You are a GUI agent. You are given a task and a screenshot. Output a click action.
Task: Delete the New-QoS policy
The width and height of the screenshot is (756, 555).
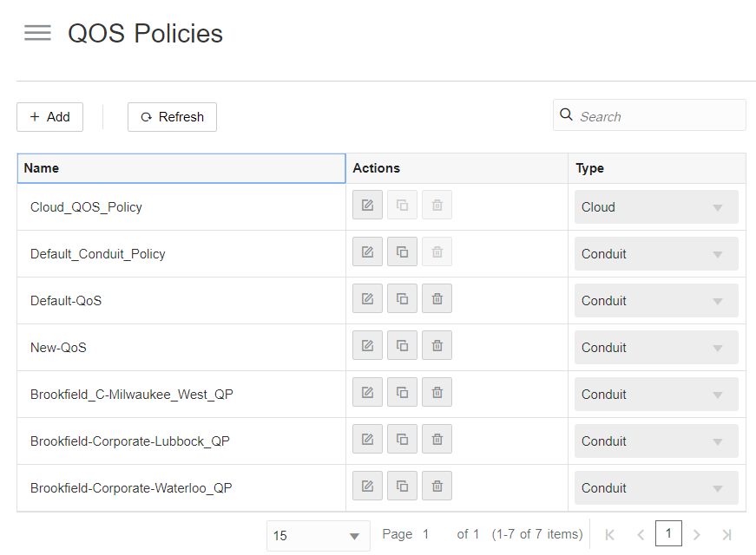pos(437,346)
